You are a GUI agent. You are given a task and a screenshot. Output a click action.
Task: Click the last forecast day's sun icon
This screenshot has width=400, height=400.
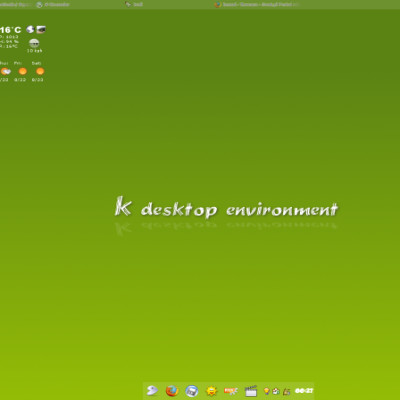pos(40,71)
